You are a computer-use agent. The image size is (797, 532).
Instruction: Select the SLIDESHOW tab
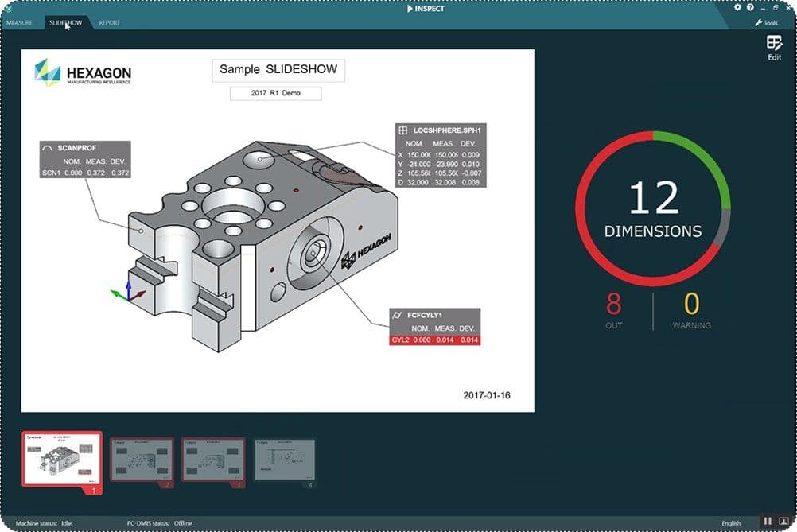pyautogui.click(x=65, y=23)
